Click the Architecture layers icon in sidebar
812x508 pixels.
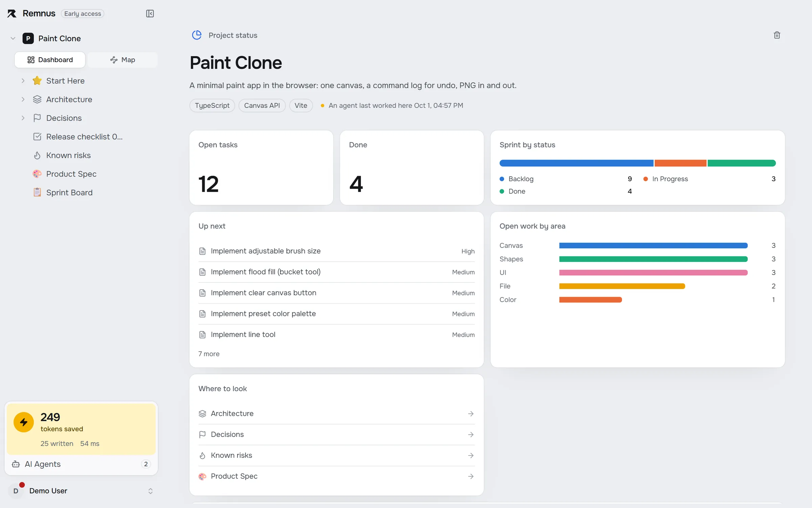coord(37,99)
